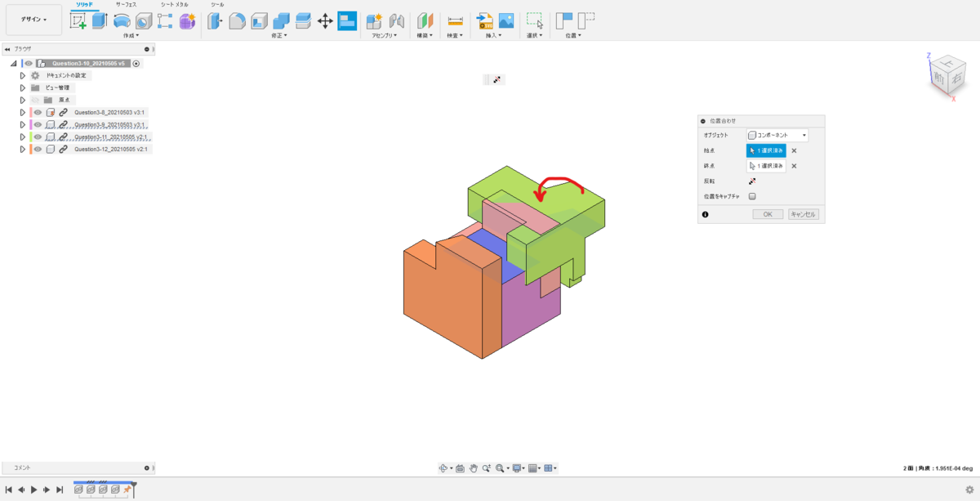Click the Insert Decal image icon
This screenshot has width=980, height=501.
506,21
